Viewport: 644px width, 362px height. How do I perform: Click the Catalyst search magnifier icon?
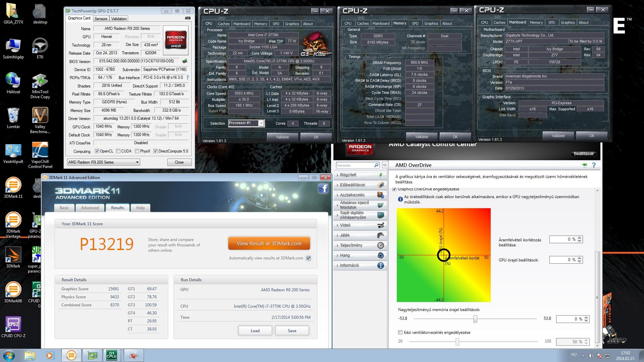click(x=376, y=165)
